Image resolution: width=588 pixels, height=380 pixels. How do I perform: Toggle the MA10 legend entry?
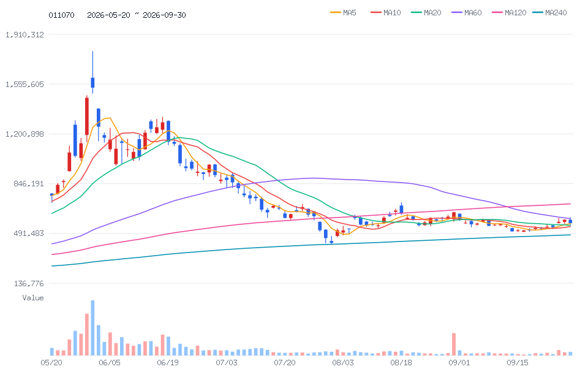pyautogui.click(x=385, y=13)
